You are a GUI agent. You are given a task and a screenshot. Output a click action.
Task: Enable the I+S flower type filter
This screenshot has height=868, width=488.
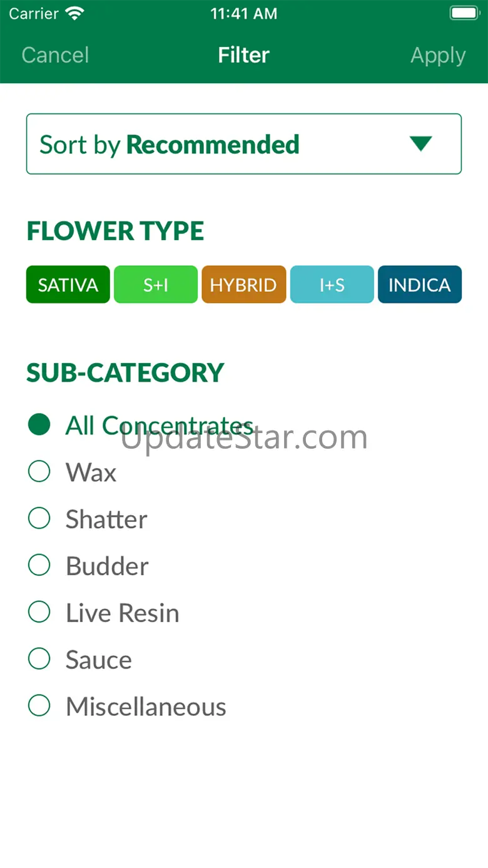[332, 285]
